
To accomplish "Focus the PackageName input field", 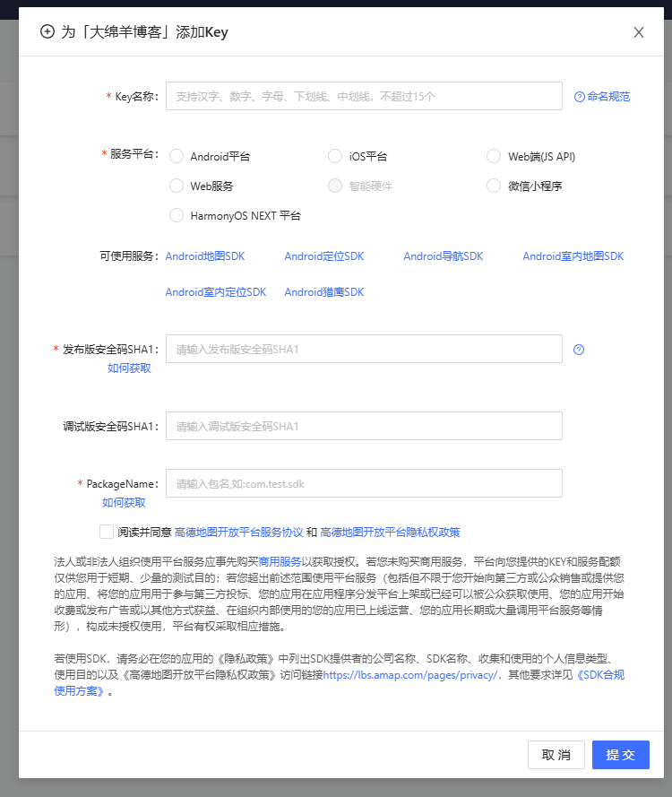I will pos(364,483).
